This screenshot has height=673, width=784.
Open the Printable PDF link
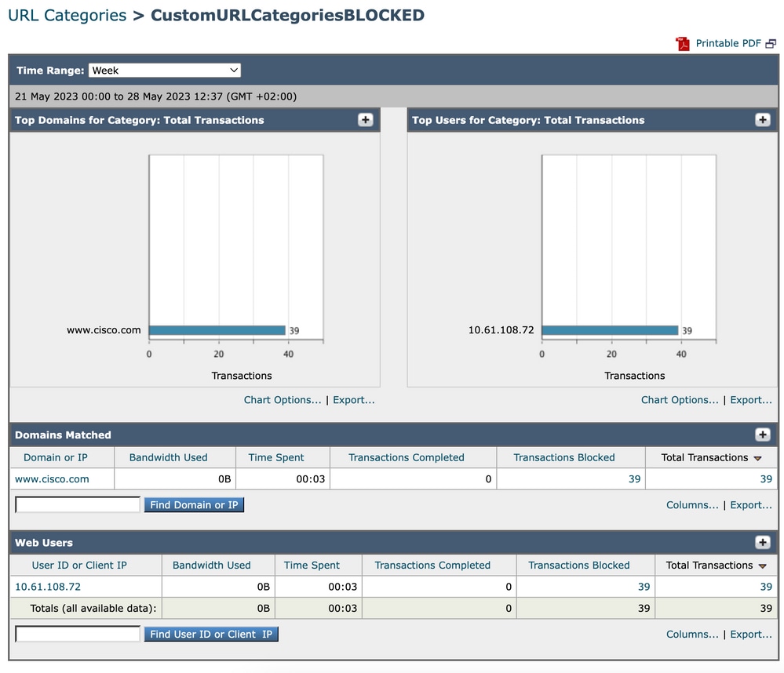pyautogui.click(x=728, y=43)
